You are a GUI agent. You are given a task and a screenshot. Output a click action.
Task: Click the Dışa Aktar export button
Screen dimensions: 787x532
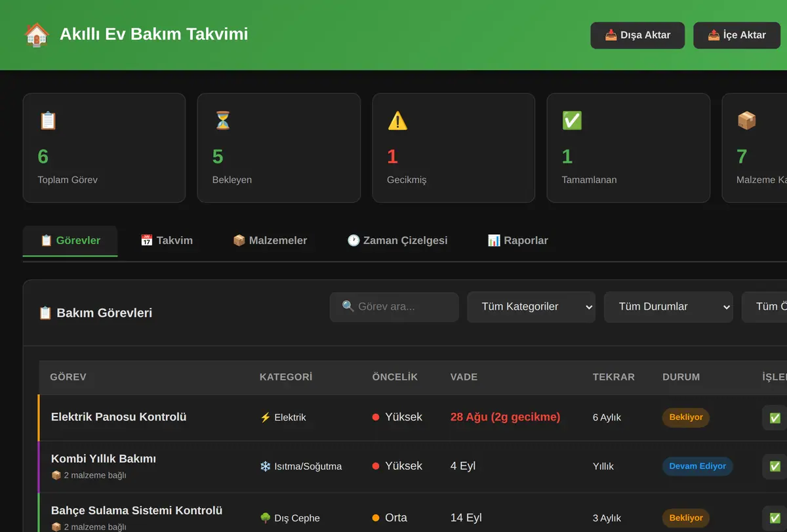tap(637, 35)
